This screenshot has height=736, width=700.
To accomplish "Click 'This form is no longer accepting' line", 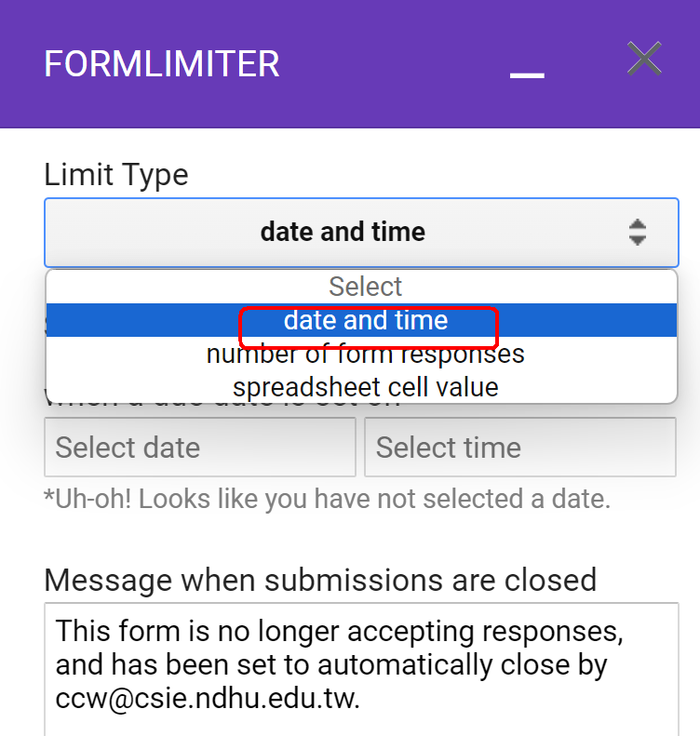I will point(339,632).
